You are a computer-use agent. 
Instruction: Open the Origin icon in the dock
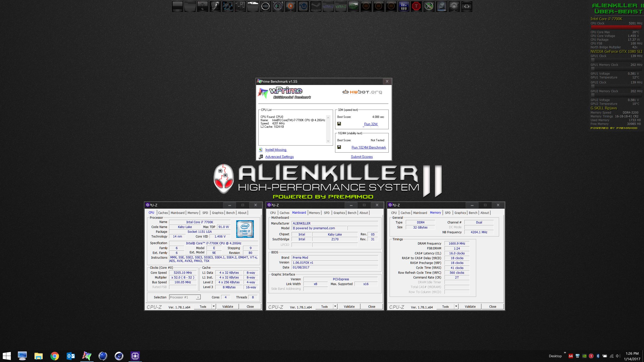point(291,7)
